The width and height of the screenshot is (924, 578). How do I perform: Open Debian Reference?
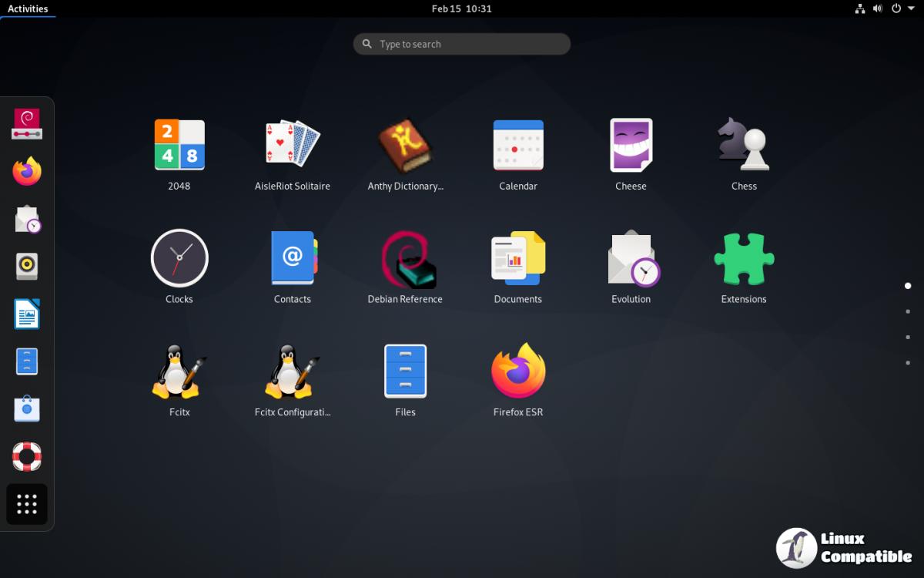pyautogui.click(x=405, y=258)
